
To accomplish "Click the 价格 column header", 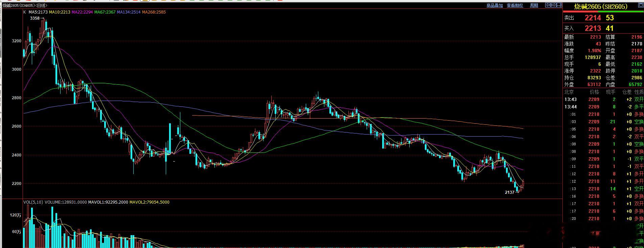I will coord(594,92).
